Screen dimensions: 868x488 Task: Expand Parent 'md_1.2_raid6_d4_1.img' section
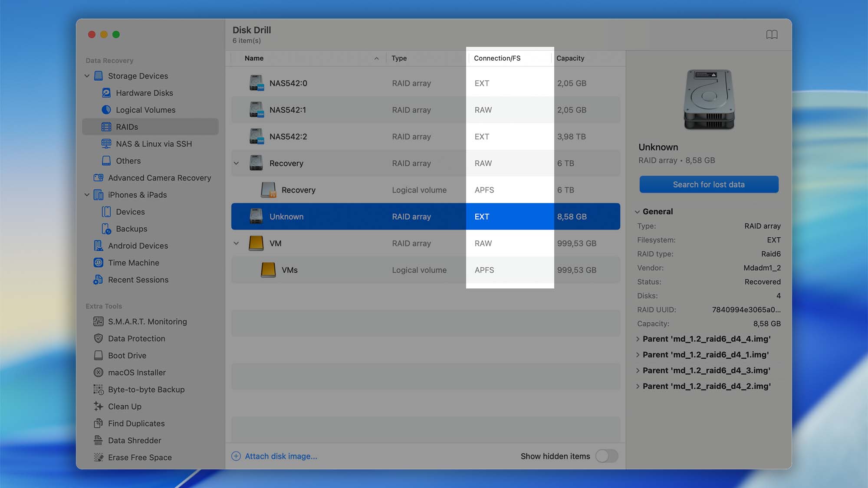(x=638, y=355)
